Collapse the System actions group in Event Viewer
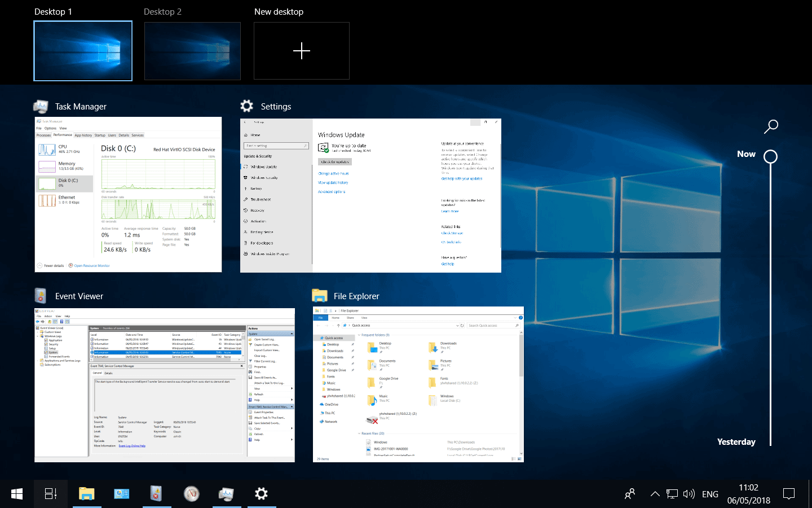812x508 pixels. (x=292, y=334)
